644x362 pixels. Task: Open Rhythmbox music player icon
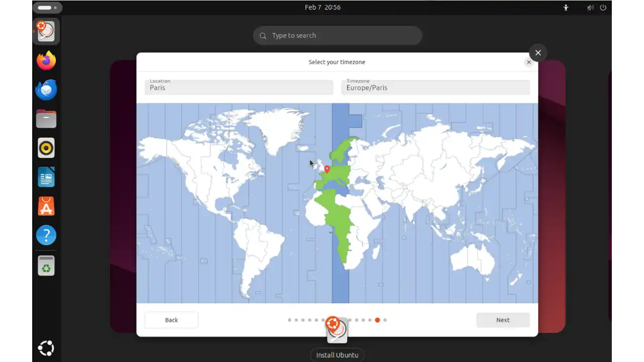[46, 148]
